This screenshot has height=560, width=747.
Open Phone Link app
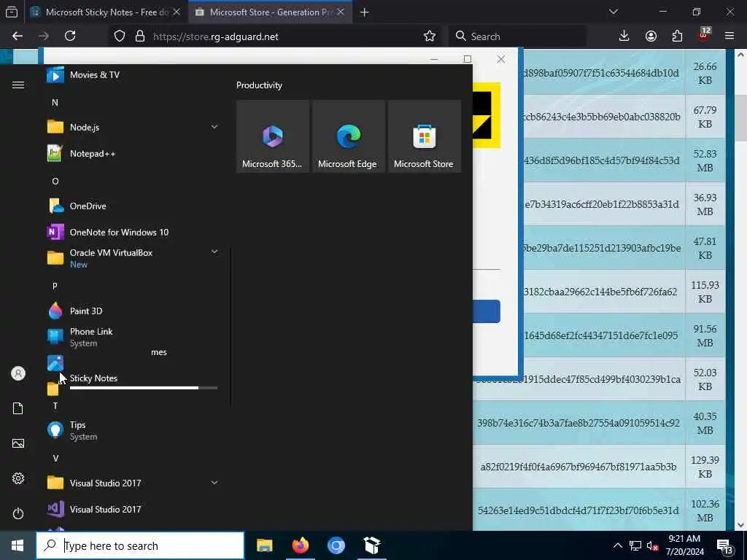(x=132, y=337)
